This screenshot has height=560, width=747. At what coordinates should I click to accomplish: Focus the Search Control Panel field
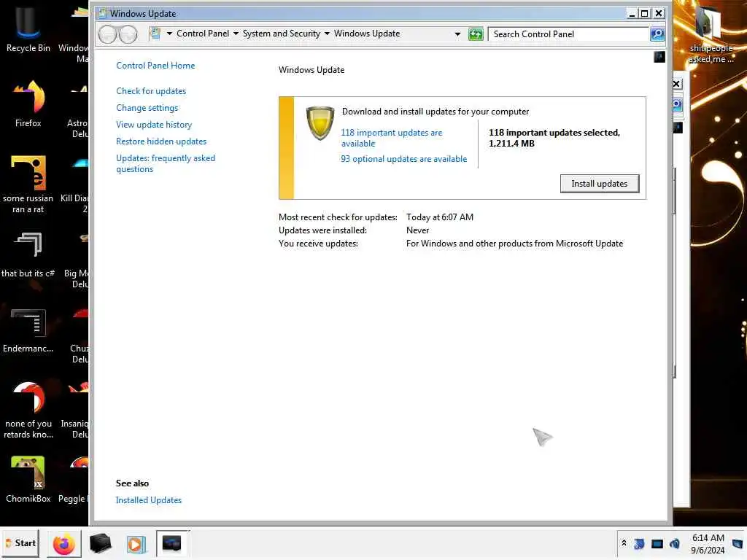569,34
